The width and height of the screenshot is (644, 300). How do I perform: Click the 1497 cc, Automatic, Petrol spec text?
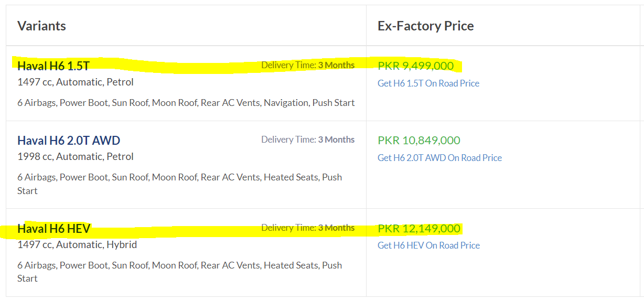[x=76, y=82]
